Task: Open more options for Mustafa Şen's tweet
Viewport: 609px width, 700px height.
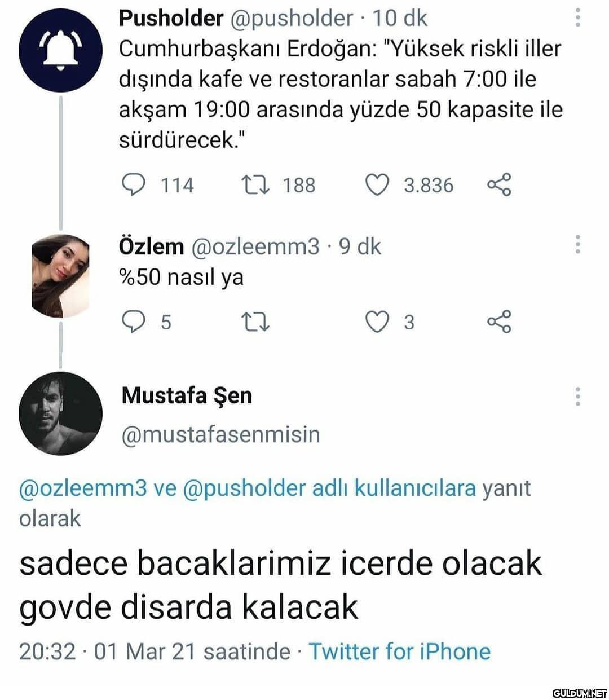Action: click(x=577, y=397)
